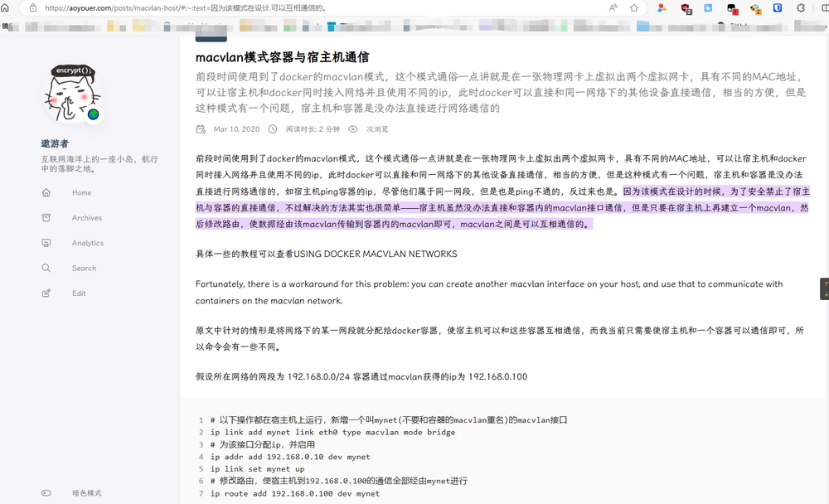Click the clock icon before 阅读时长
The width and height of the screenshot is (829, 504).
click(x=272, y=129)
